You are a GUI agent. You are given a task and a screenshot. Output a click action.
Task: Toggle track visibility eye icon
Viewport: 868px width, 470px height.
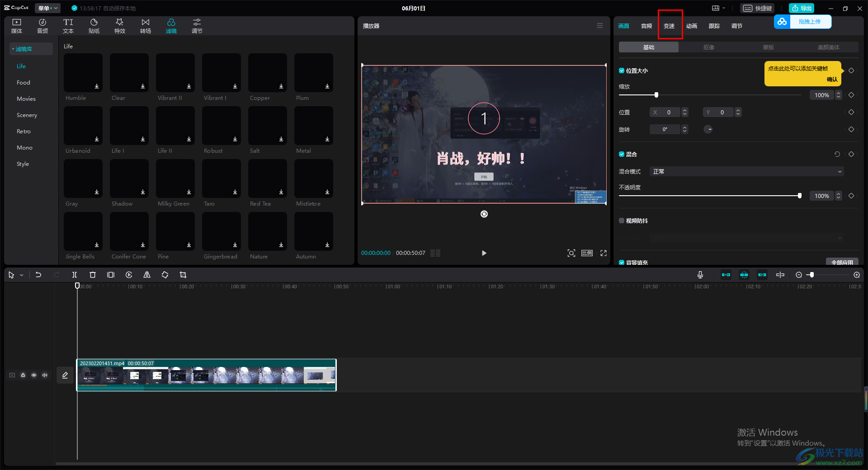[34, 375]
